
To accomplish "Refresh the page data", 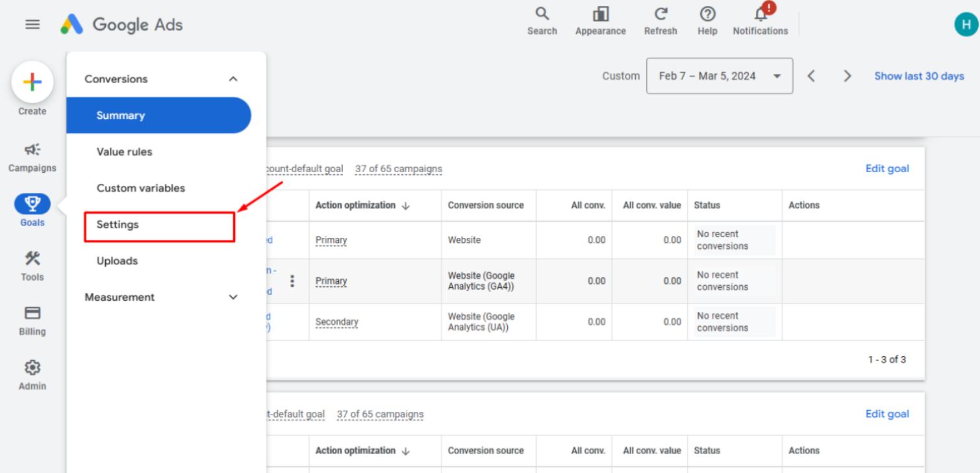I will click(661, 21).
